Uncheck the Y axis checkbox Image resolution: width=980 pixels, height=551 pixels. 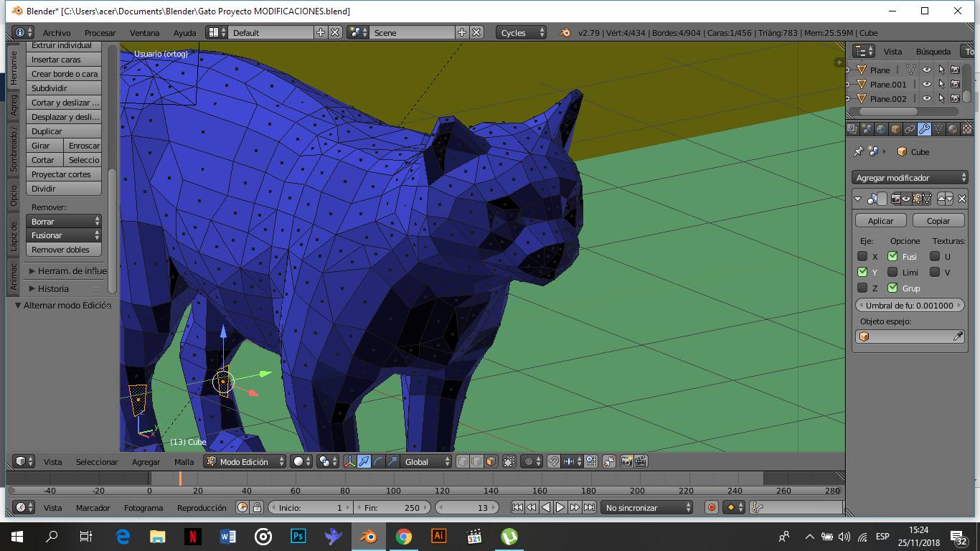pyautogui.click(x=862, y=272)
